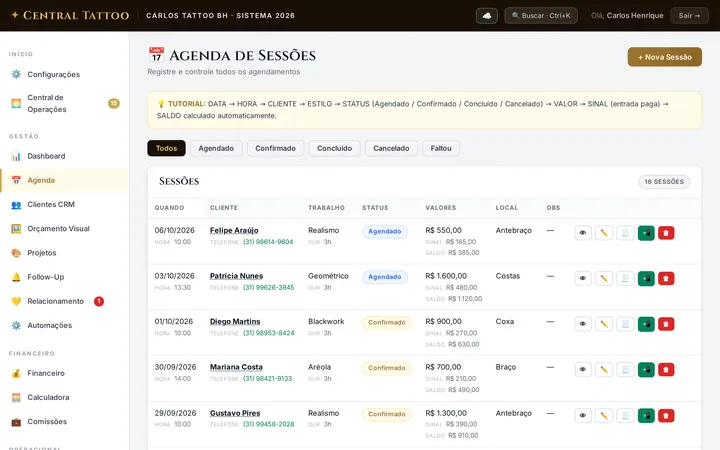Viewport: 720px width, 450px height.
Task: Click phone number (31) 99626-3945
Action: pos(269,287)
